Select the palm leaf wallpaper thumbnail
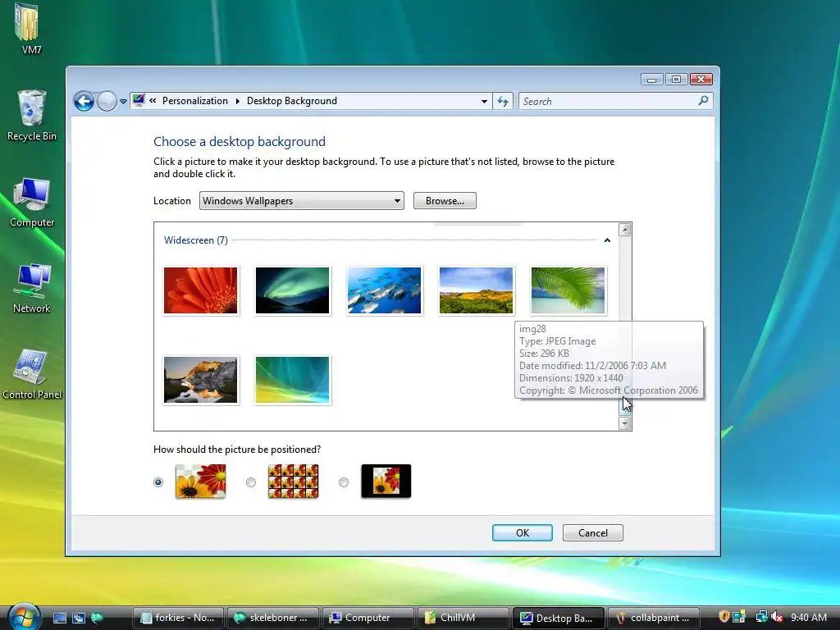 point(568,290)
